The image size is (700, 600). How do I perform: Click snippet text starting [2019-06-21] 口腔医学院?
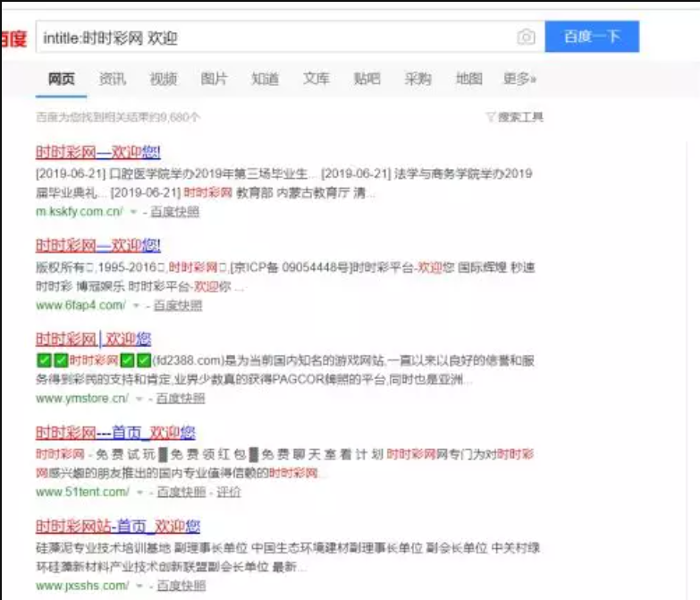coord(284,183)
